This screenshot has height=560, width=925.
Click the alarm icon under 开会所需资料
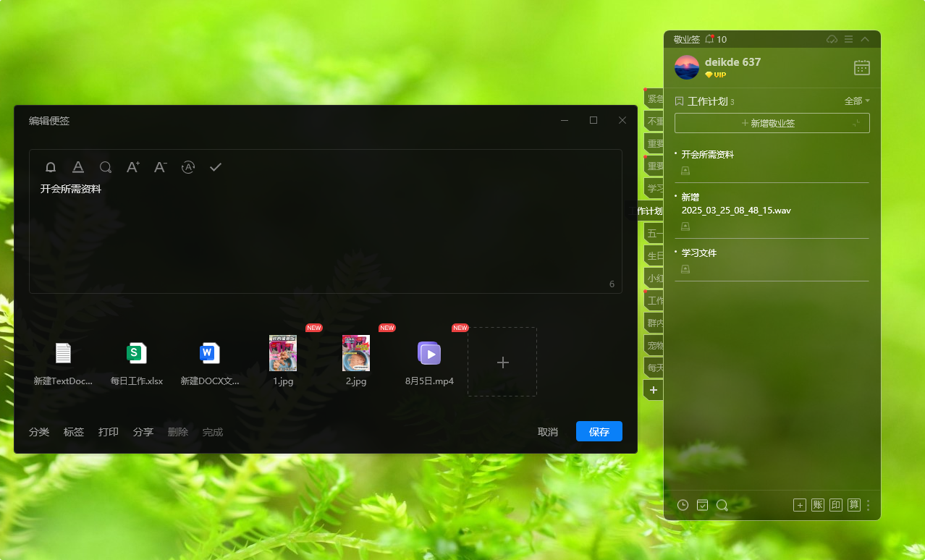pos(685,171)
